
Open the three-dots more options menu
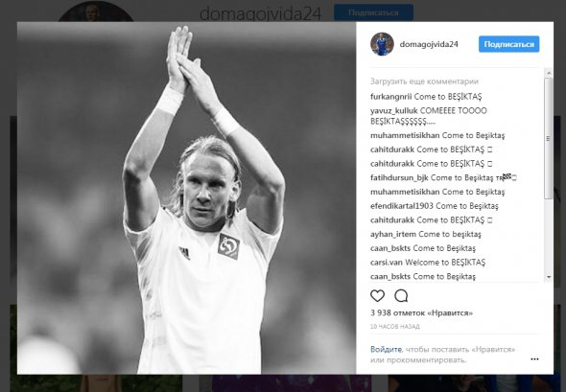coord(534,358)
